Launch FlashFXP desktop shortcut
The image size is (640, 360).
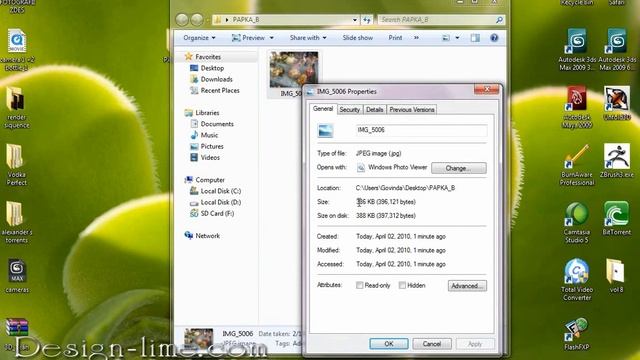pos(576,334)
